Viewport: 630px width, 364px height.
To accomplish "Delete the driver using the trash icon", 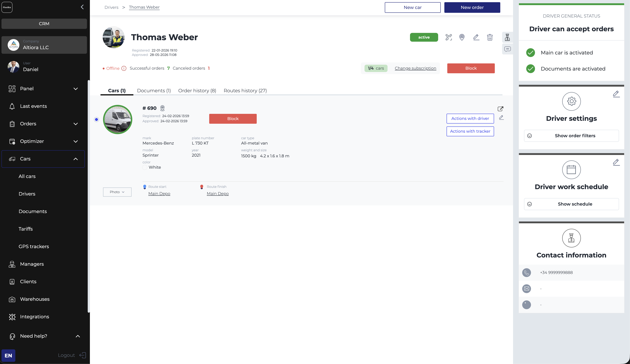I will (490, 37).
